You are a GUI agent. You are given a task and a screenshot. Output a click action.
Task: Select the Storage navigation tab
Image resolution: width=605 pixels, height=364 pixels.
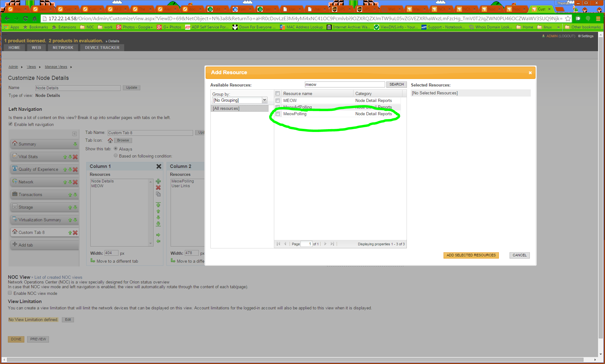(x=26, y=207)
